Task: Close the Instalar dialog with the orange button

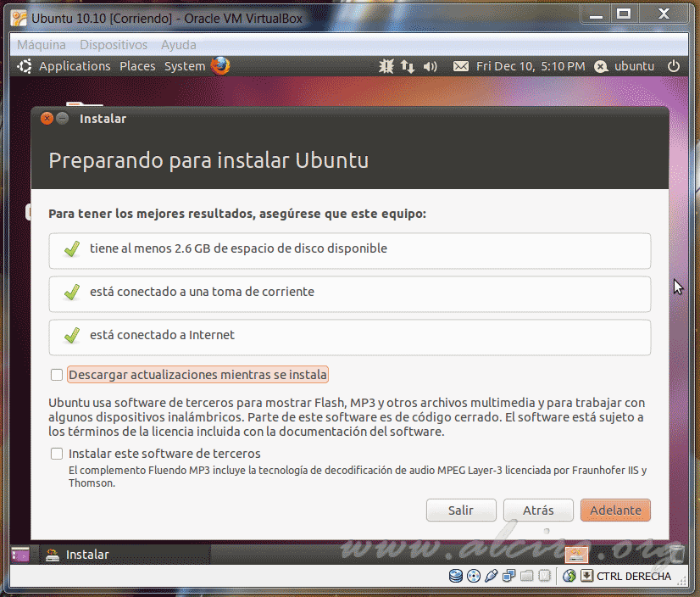Action: 47,119
